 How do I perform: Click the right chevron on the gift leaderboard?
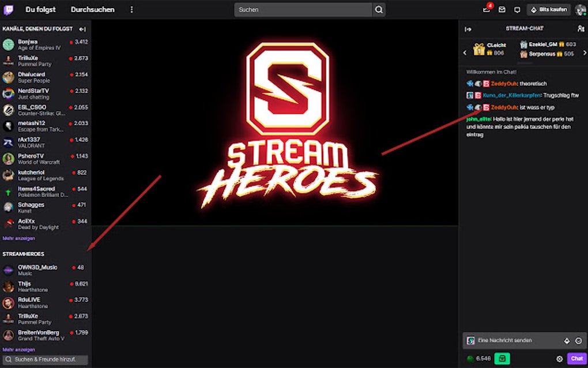(585, 52)
